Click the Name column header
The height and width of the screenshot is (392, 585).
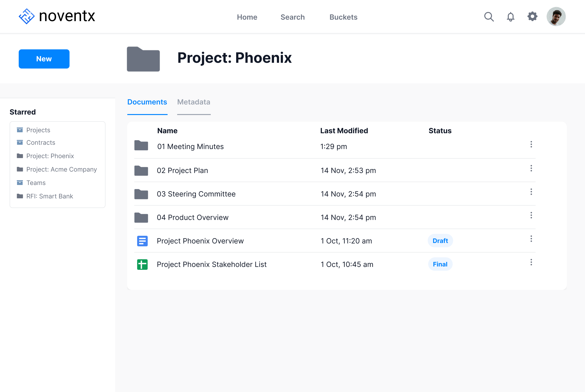point(167,131)
